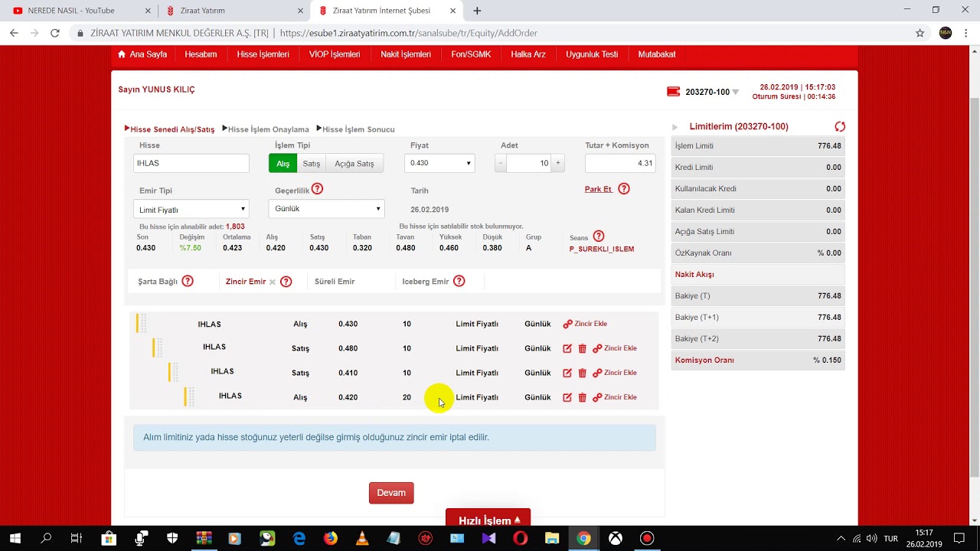Select the Alış transaction type
980x551 pixels.
[x=283, y=163]
